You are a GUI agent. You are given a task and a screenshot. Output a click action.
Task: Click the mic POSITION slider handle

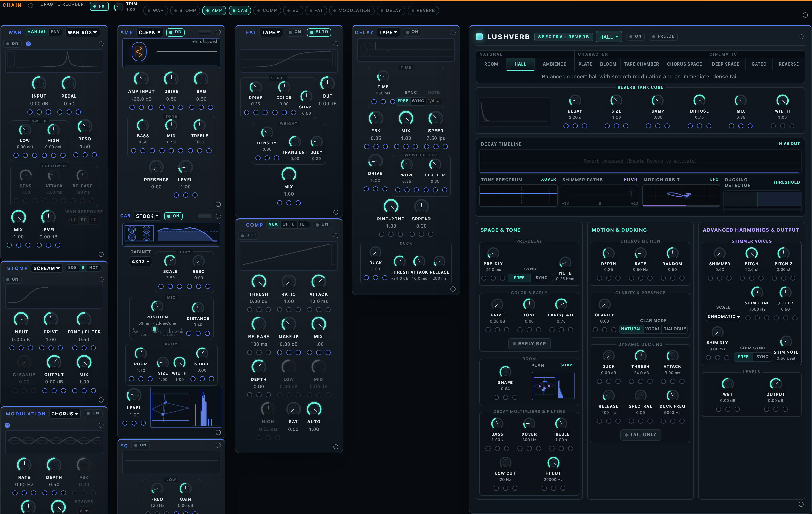[155, 329]
